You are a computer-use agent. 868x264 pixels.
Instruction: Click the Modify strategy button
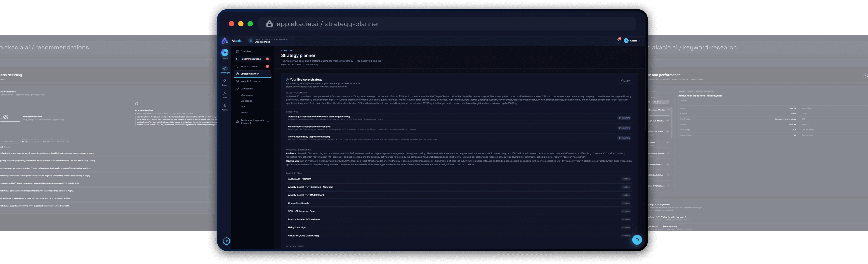[x=625, y=81]
